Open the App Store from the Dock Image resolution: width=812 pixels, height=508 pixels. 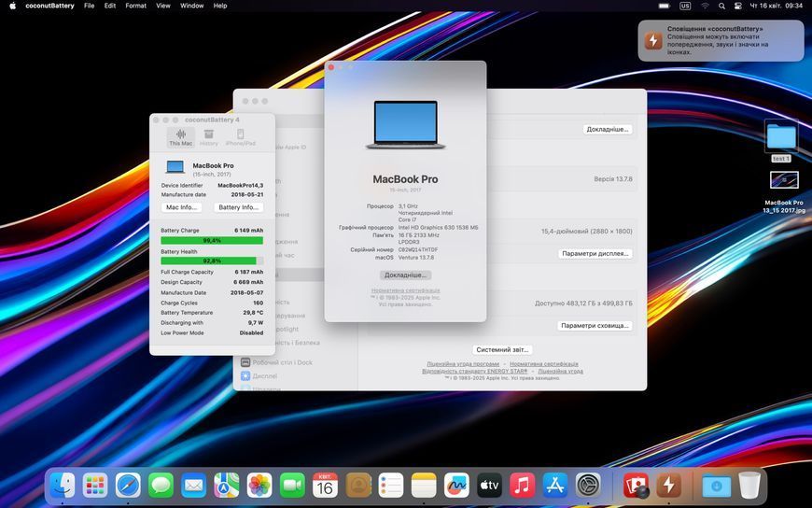[x=555, y=486]
